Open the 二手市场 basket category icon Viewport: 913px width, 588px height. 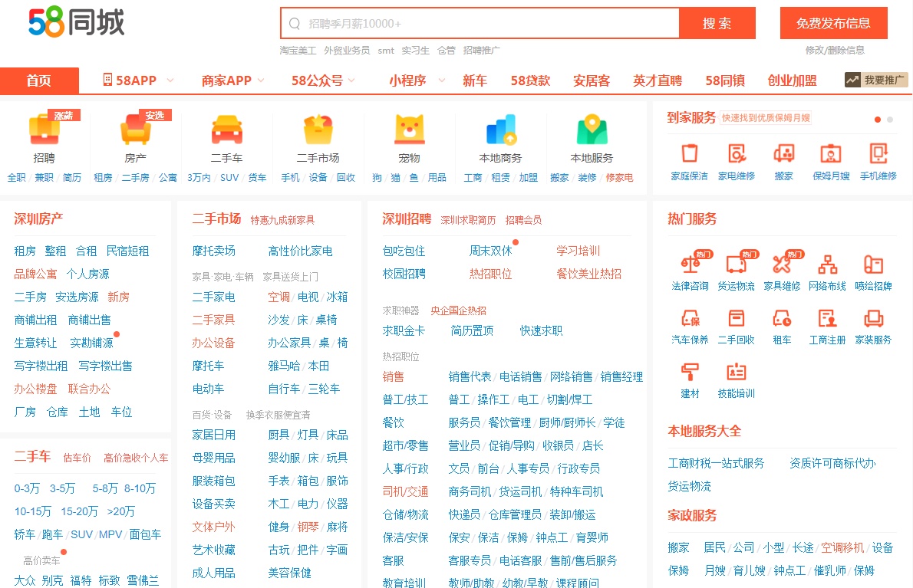click(x=318, y=130)
